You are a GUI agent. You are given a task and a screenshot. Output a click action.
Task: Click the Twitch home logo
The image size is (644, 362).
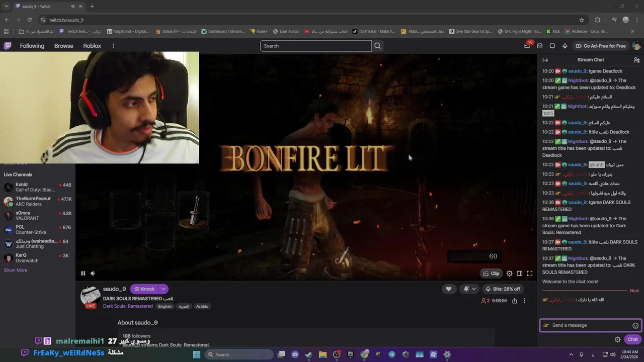[8, 46]
